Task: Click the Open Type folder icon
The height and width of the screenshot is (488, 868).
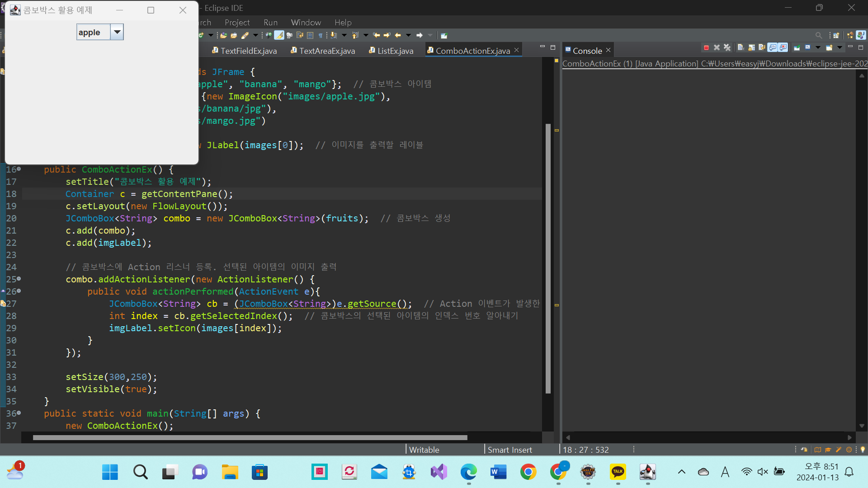Action: click(x=223, y=35)
